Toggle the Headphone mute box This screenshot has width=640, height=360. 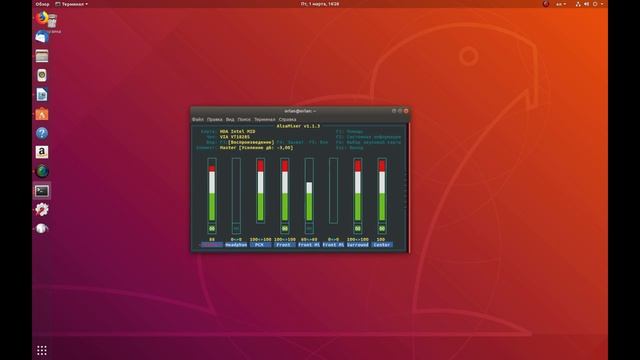click(x=236, y=229)
